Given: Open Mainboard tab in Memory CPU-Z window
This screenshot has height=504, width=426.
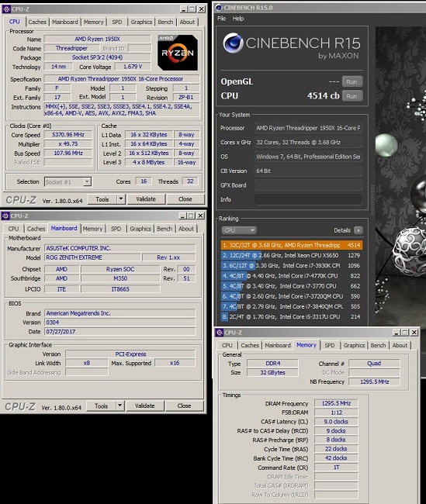Looking at the screenshot, I should pyautogui.click(x=278, y=345).
